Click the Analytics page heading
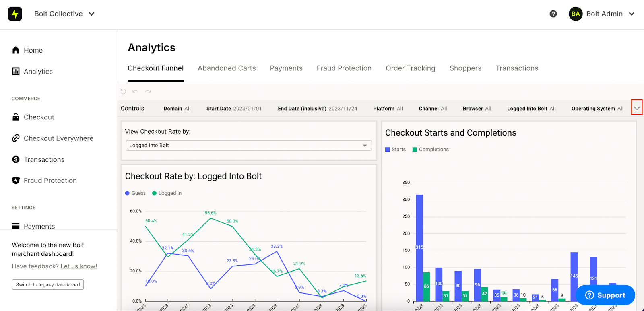Image resolution: width=644 pixels, height=311 pixels. coord(151,47)
